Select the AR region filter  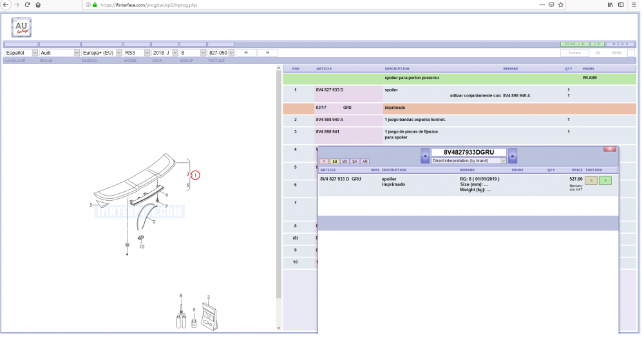[x=365, y=162]
